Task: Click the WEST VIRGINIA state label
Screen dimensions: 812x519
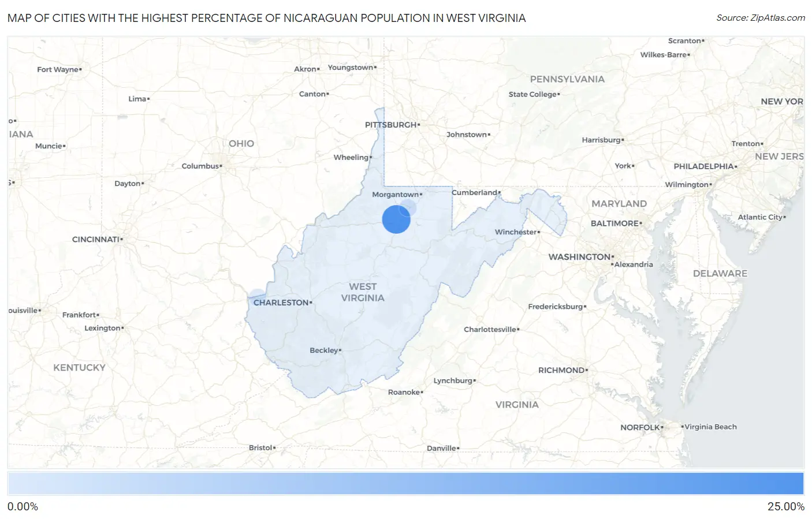Action: click(363, 292)
